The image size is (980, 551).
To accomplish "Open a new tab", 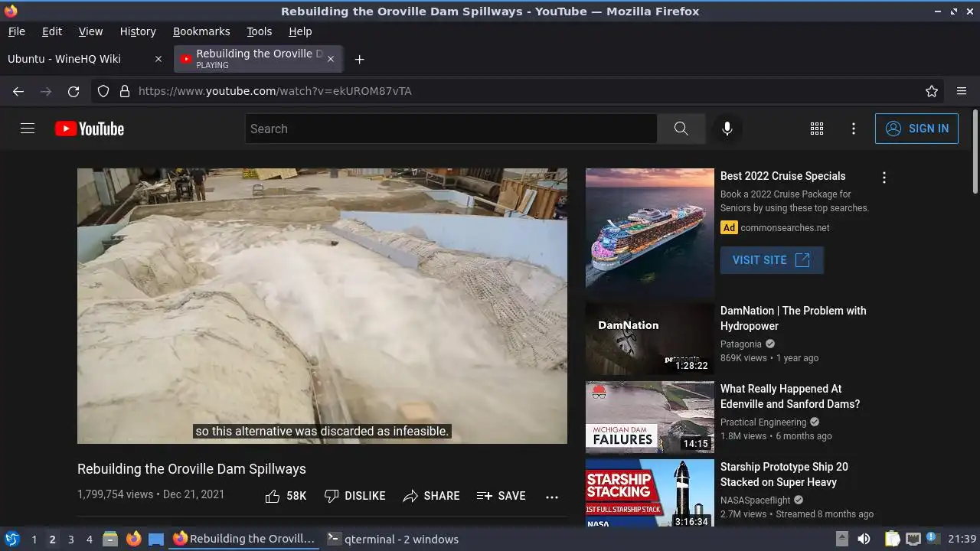I will [359, 59].
